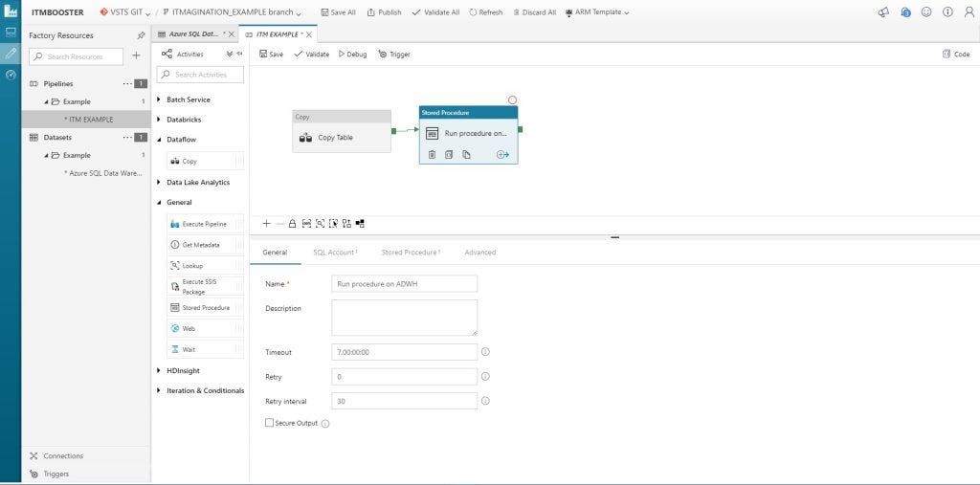Open the pipeline Code view
This screenshot has height=485, width=980.
click(x=956, y=55)
